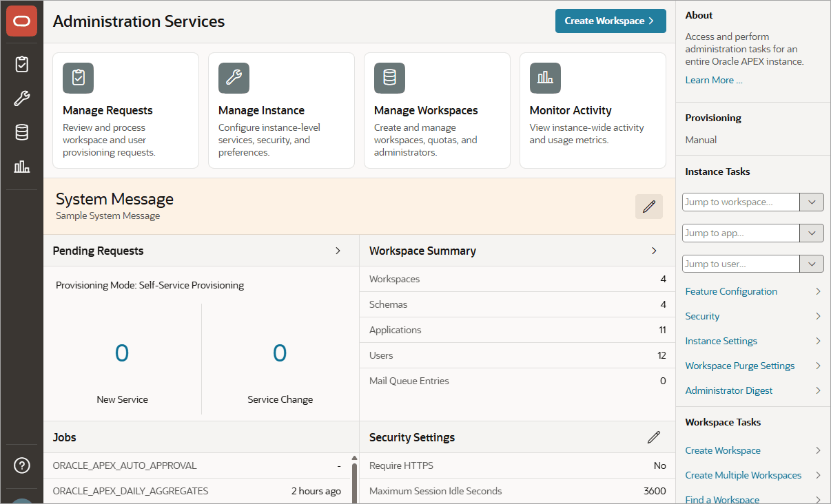Open the Manage Workspaces card title

426,110
